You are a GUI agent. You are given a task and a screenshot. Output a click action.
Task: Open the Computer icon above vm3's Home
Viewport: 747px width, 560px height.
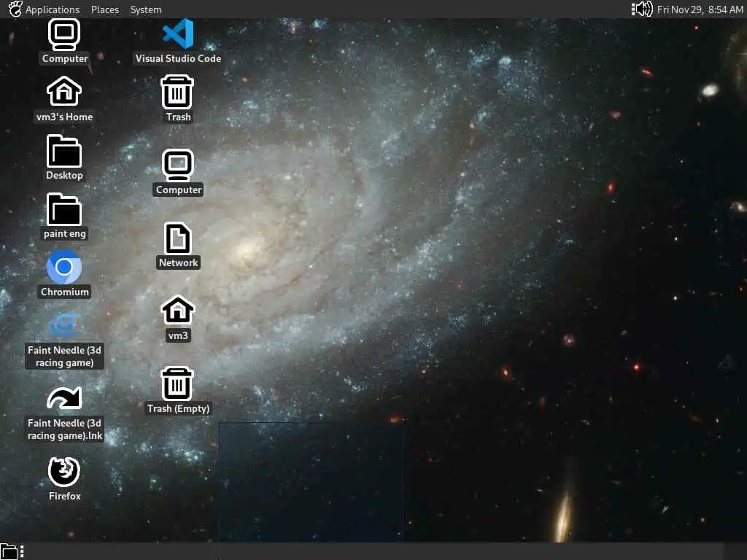click(64, 35)
